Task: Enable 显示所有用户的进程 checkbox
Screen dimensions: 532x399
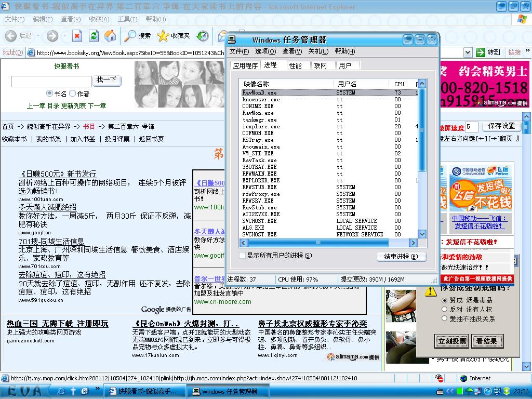Action: coord(242,256)
